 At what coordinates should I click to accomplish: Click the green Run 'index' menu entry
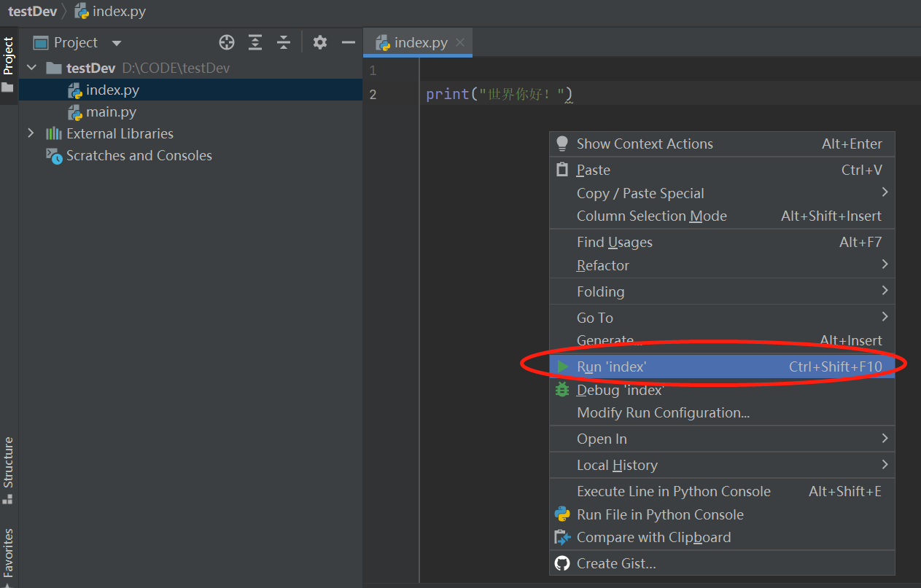tap(611, 366)
